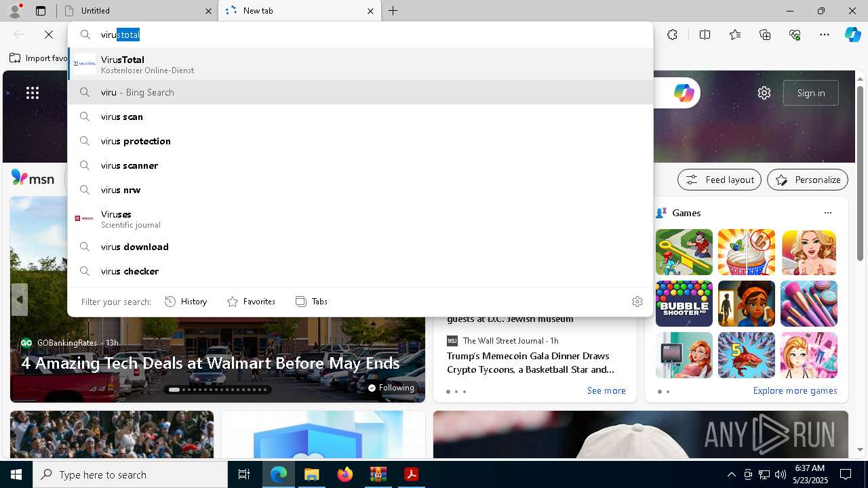Filter search by History
The image size is (868, 488).
[x=186, y=302]
